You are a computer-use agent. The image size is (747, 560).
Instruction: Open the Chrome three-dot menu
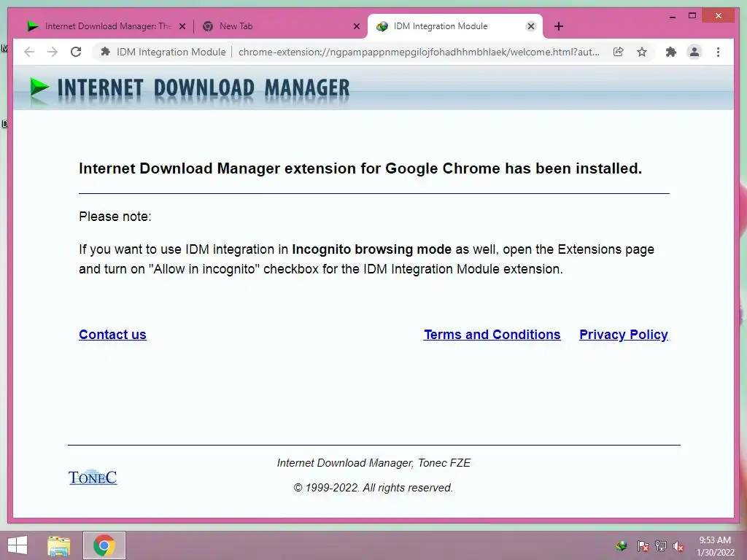[x=718, y=52]
